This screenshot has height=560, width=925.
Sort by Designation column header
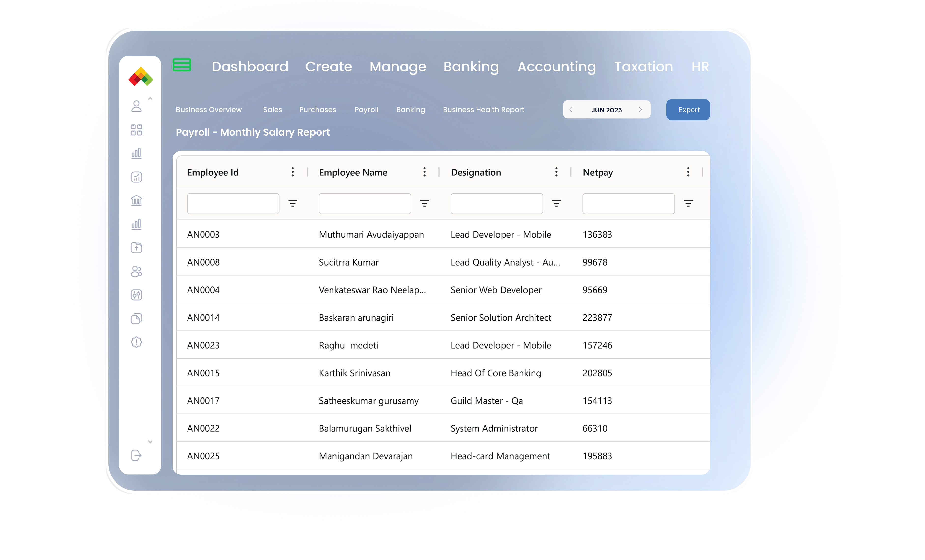[x=476, y=172]
